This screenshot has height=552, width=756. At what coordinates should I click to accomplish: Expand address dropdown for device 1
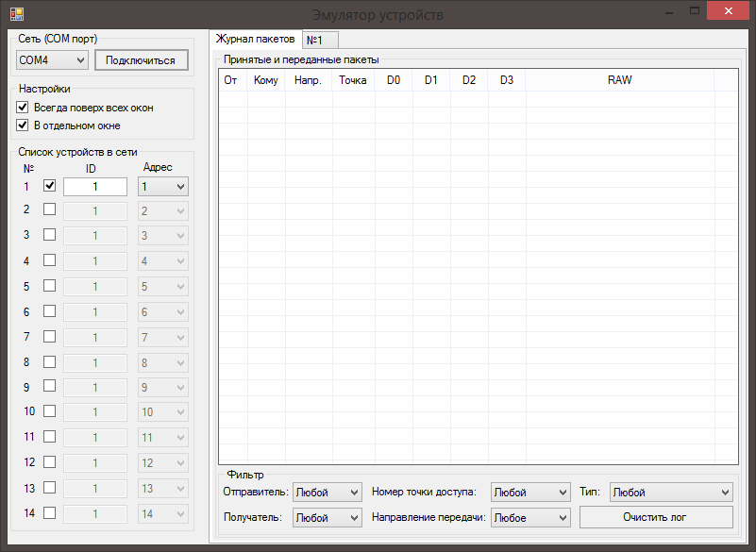(163, 187)
